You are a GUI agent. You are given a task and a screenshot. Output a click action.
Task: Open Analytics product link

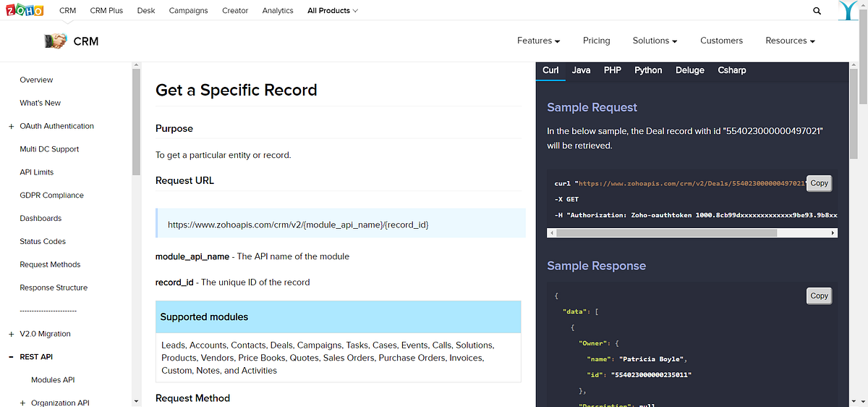[x=278, y=11]
